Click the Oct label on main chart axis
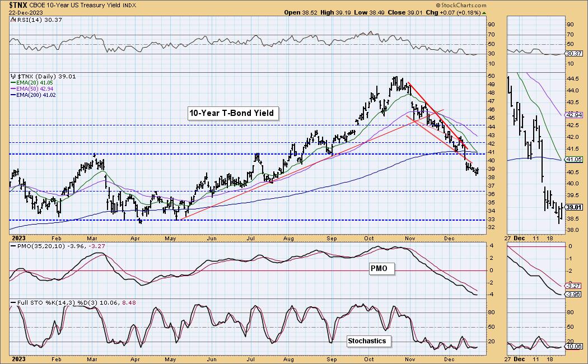The width and height of the screenshot is (588, 364). click(369, 239)
